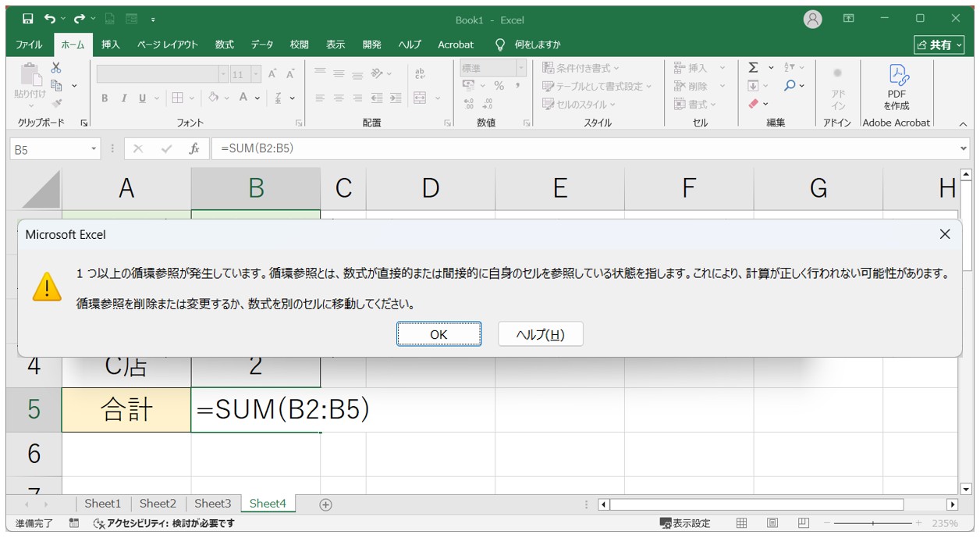The height and width of the screenshot is (538, 980).
Task: Cut selection with scissors icon
Action: [x=56, y=68]
